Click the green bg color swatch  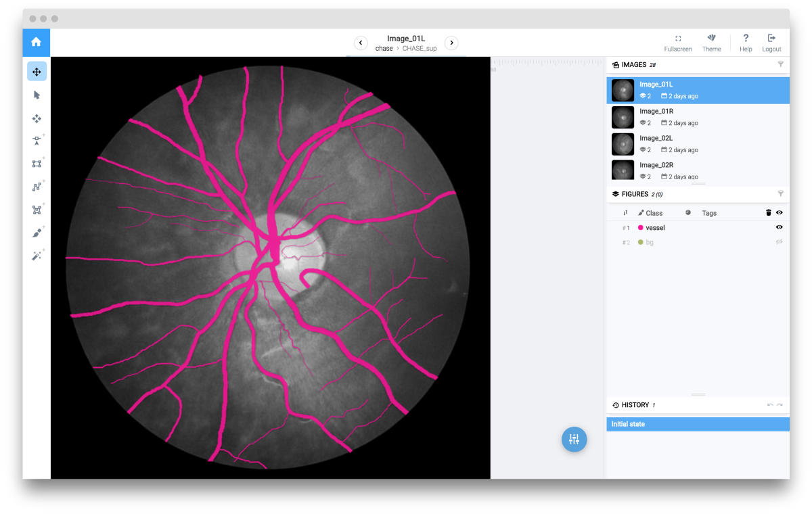pos(641,242)
